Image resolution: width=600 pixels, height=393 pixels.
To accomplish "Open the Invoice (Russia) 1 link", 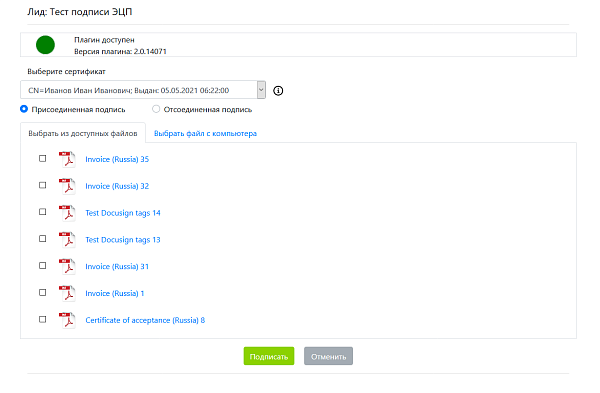I will (115, 293).
